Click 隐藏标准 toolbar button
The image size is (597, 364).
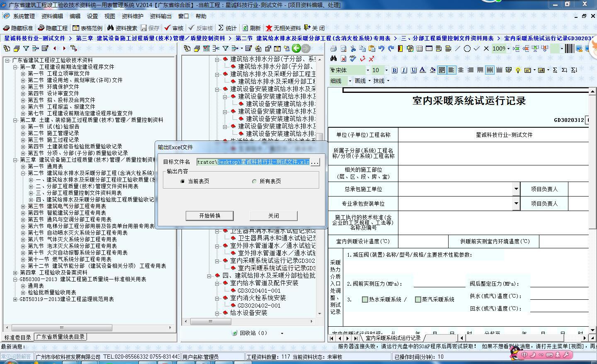[x=18, y=28]
